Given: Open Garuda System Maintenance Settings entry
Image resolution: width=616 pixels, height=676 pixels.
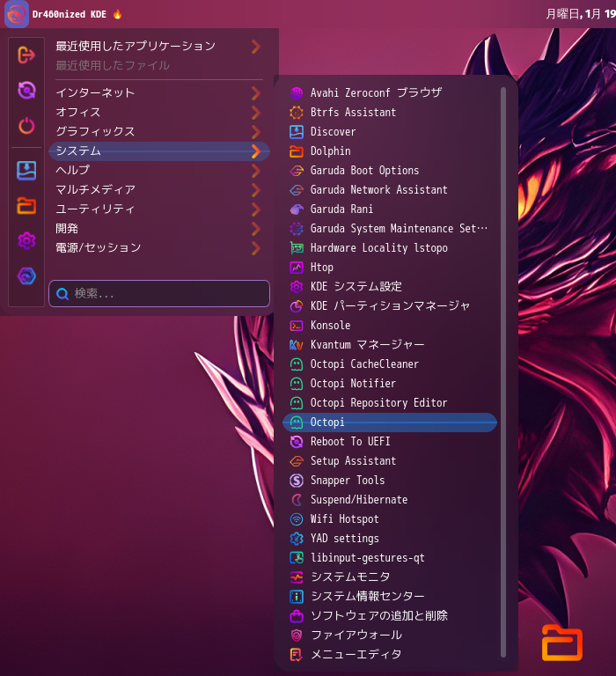Looking at the screenshot, I should [x=390, y=229].
